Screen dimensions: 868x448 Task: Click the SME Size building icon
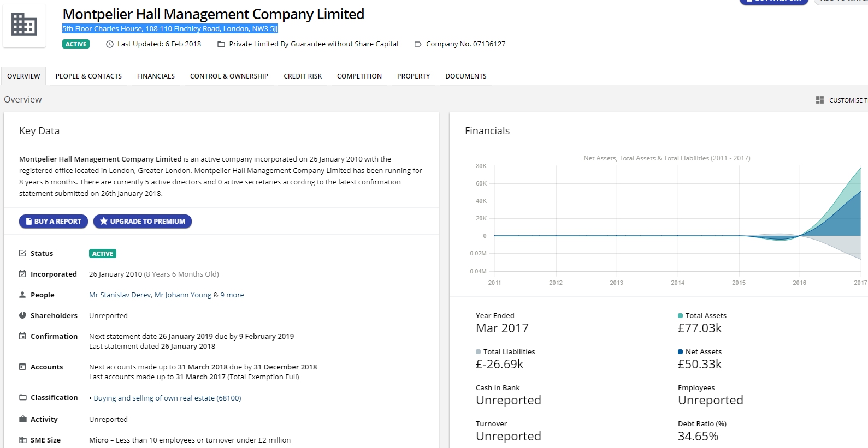coord(22,440)
